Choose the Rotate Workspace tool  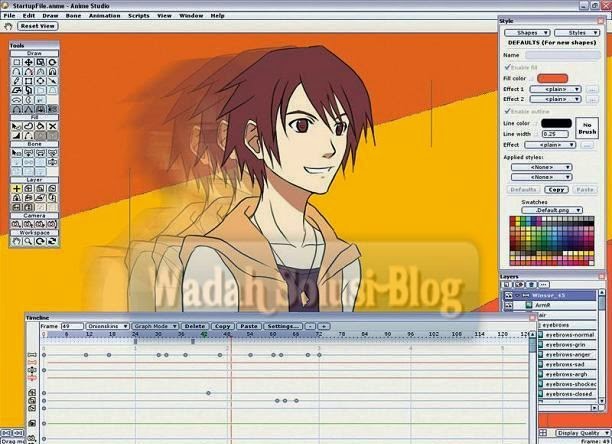pos(40,242)
